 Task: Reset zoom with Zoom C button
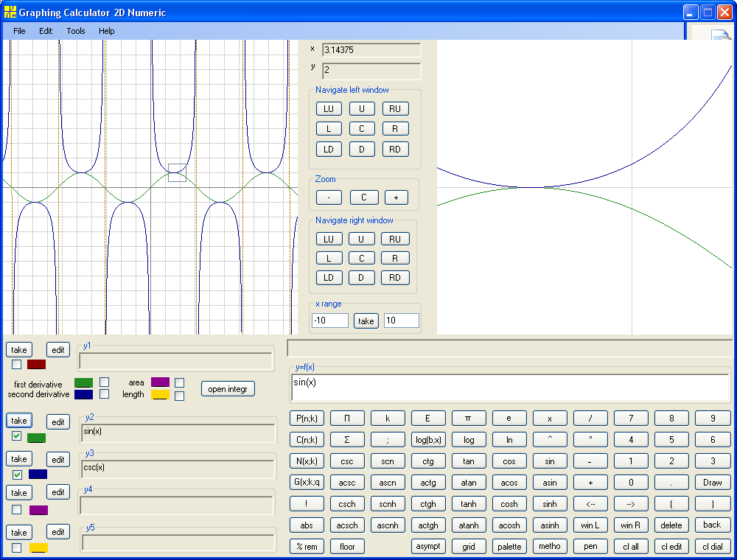click(364, 197)
